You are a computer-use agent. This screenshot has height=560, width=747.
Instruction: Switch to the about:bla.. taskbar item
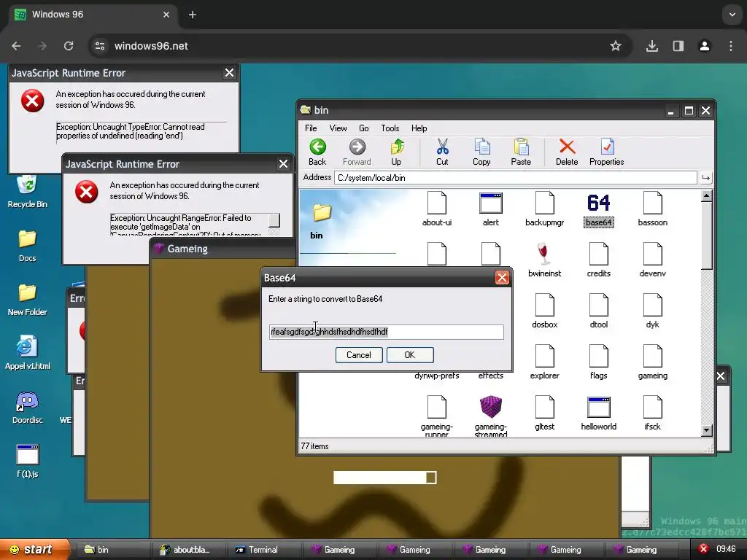pyautogui.click(x=189, y=550)
